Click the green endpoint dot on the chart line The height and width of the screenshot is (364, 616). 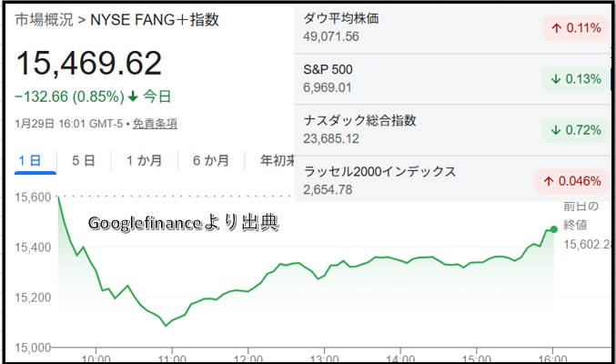click(x=554, y=229)
